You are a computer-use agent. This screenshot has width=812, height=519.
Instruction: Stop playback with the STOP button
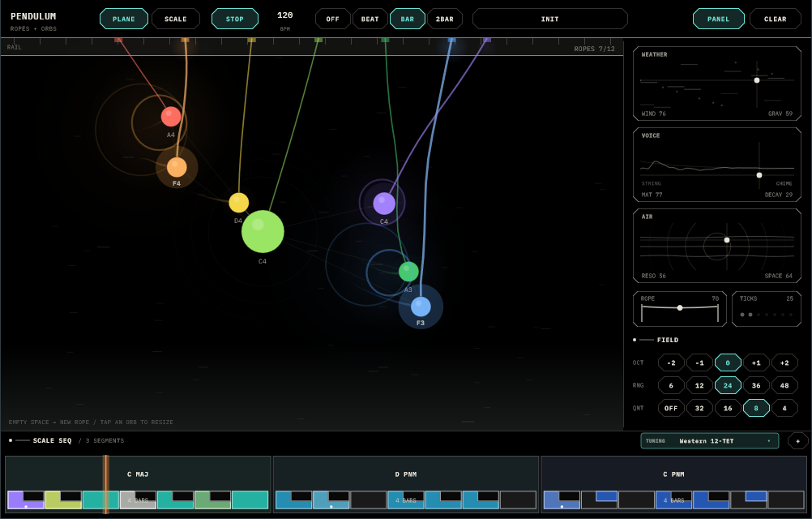tap(234, 19)
